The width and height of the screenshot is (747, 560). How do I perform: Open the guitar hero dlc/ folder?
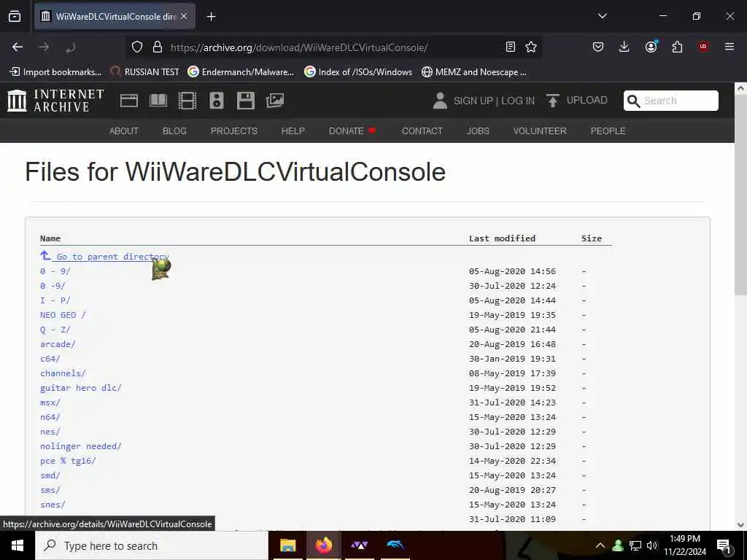click(81, 388)
